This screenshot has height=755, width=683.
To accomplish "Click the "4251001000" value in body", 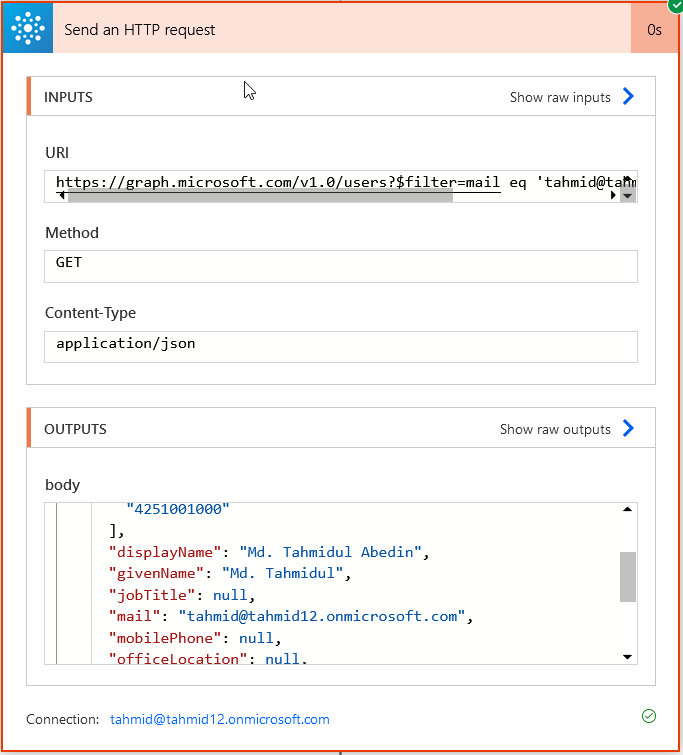I will [x=178, y=509].
